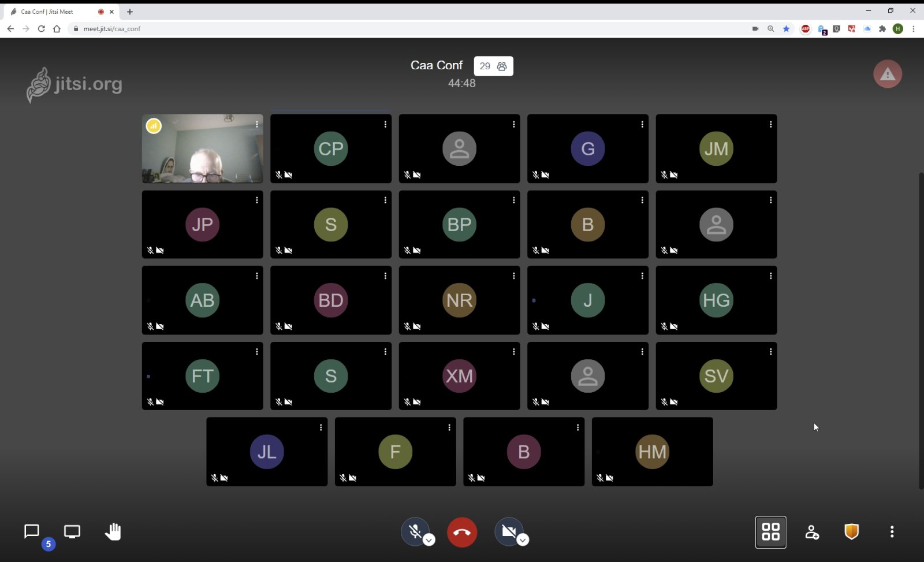924x562 pixels.
Task: Open options menu on CP tile
Action: click(385, 124)
